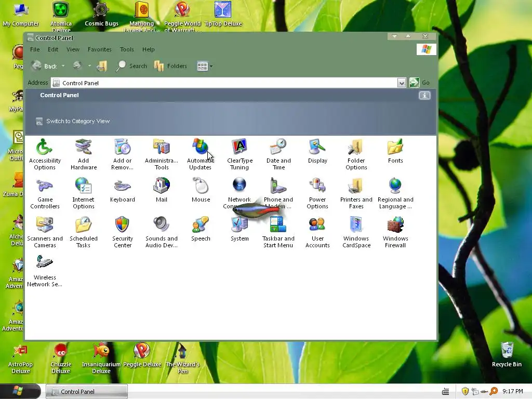Select Game Controllers icon
The width and height of the screenshot is (532, 399).
tap(45, 193)
